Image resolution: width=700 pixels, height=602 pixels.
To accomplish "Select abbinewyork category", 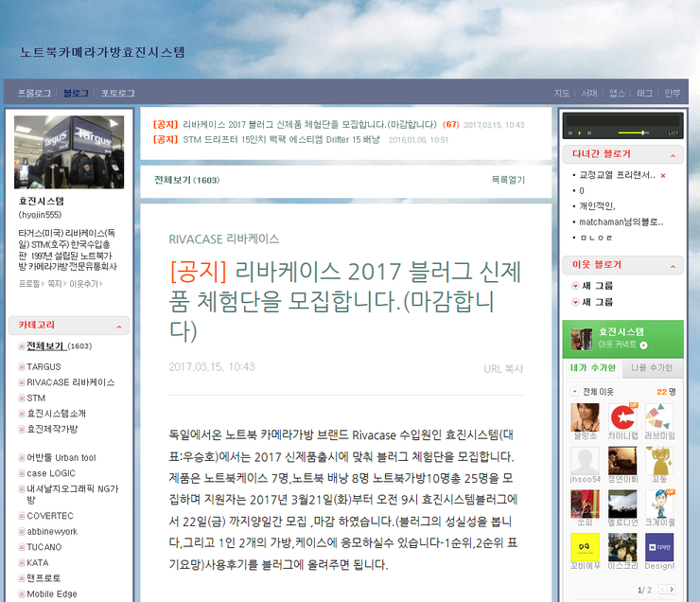I will click(x=52, y=531).
